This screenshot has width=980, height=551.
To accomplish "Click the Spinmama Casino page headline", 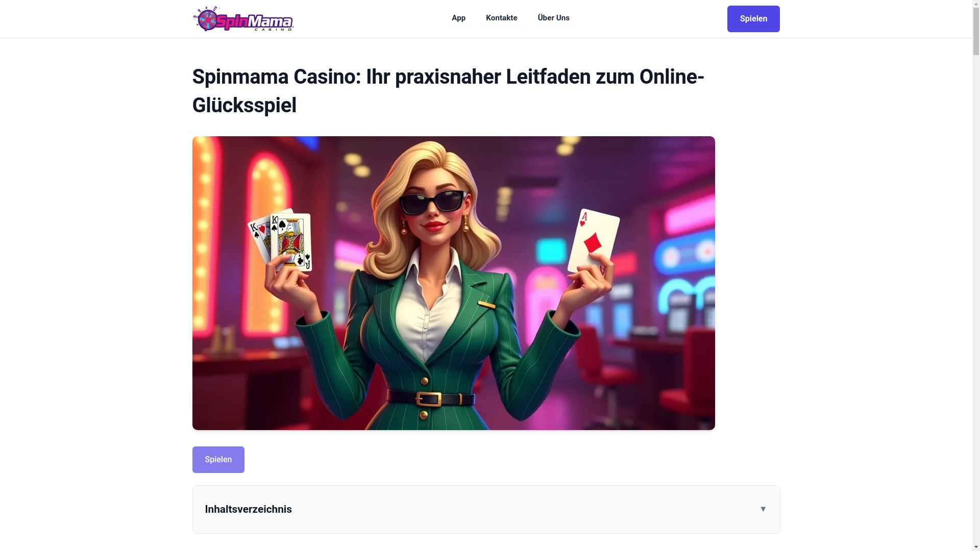I will 448,91.
